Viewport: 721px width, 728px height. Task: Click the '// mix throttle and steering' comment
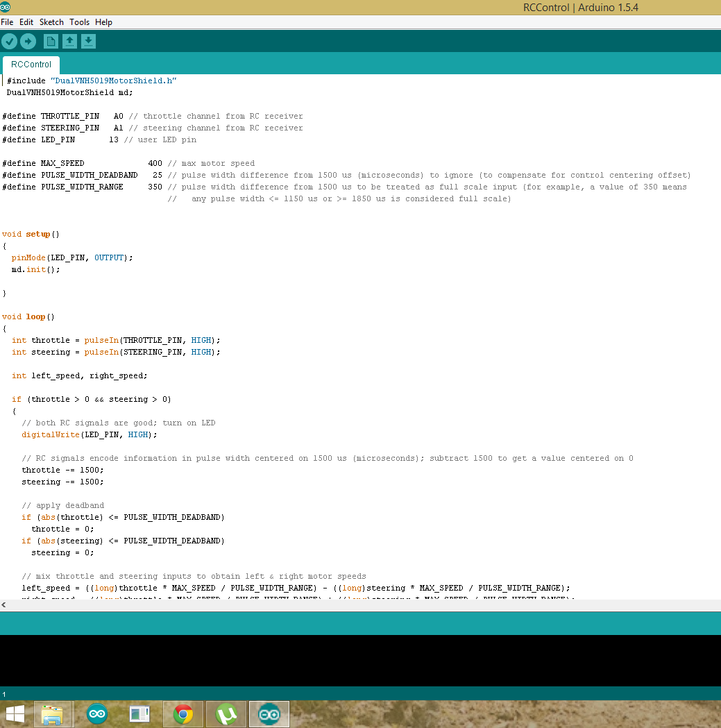pyautogui.click(x=194, y=576)
